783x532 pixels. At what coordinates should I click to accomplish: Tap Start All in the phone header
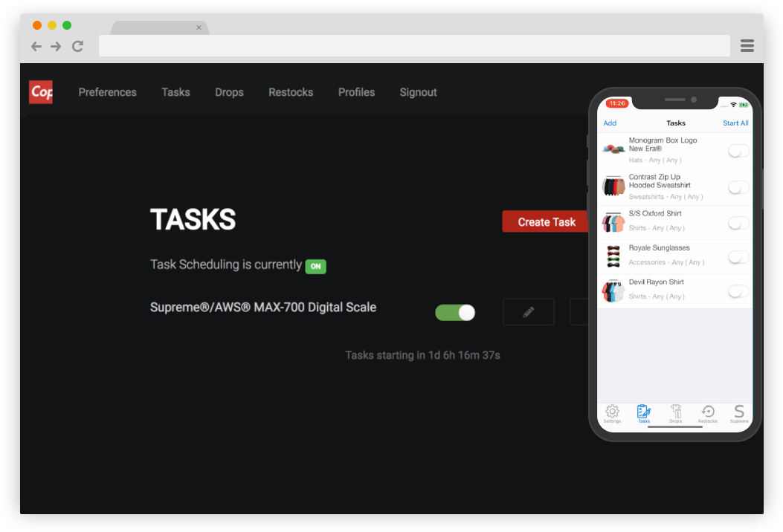(735, 123)
